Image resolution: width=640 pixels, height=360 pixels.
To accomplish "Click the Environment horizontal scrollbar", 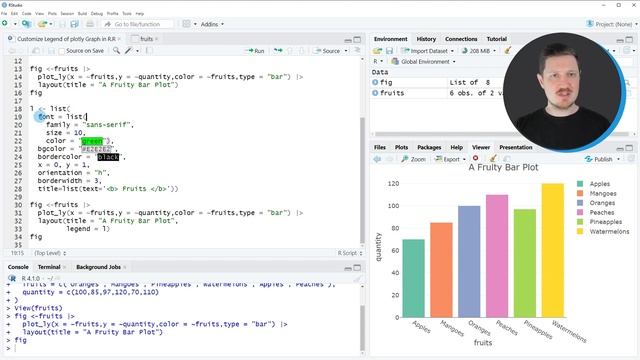I will pyautogui.click(x=502, y=134).
